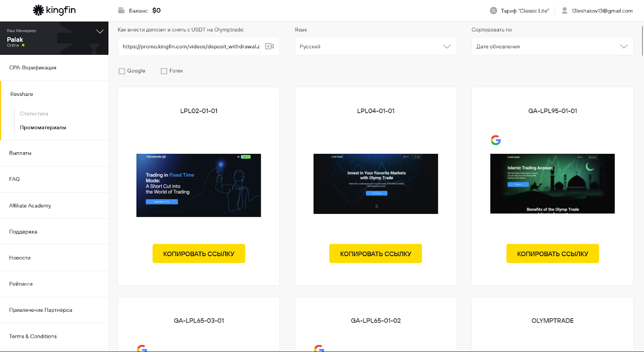644x352 pixels.
Task: Open CPA-Верификация menu item
Action: (54, 68)
